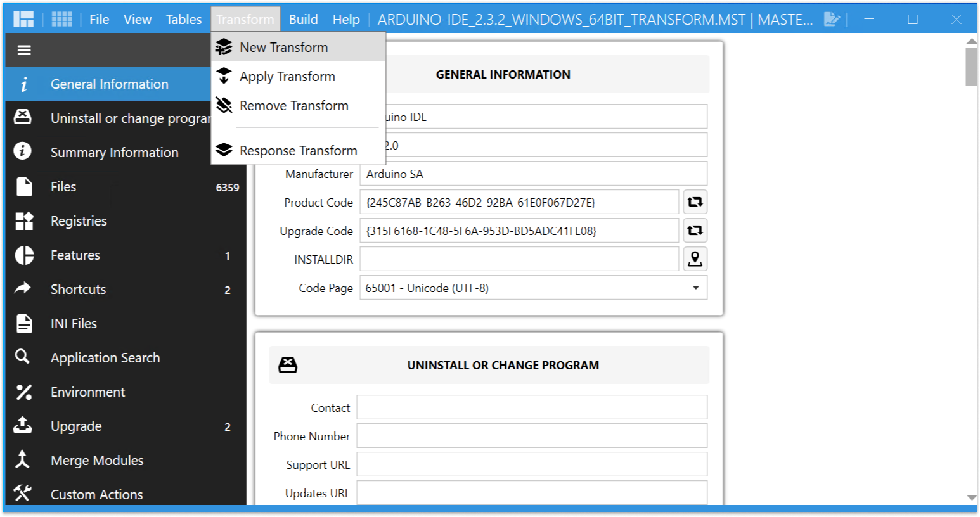Viewport: 980px width, 517px height.
Task: Click the Merge Modules icon
Action: [22, 459]
